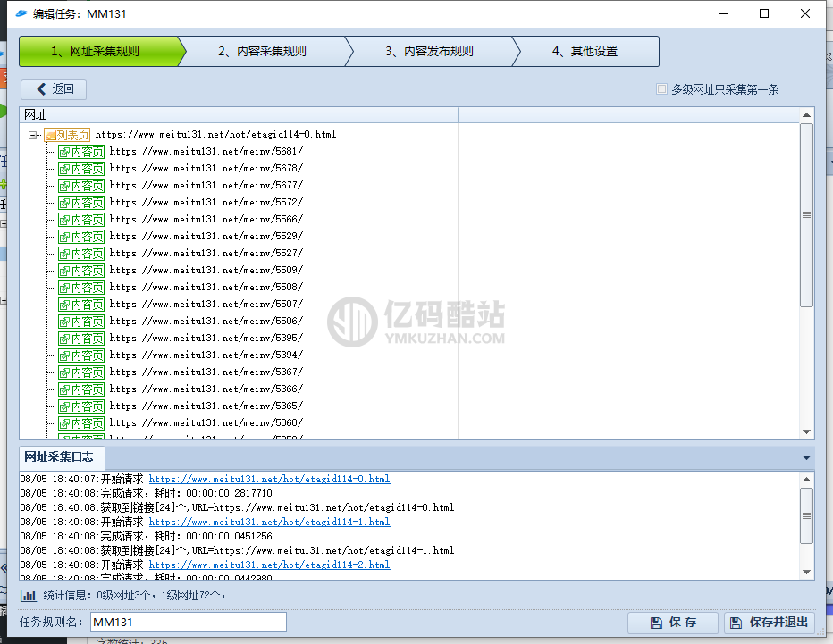
Task: Click the 统计信息 bar chart icon
Action: pyautogui.click(x=29, y=596)
